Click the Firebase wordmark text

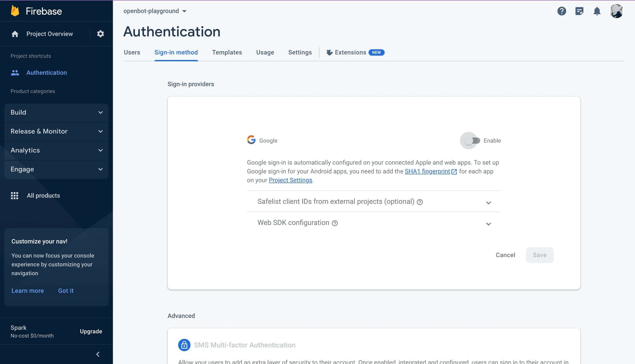point(44,11)
